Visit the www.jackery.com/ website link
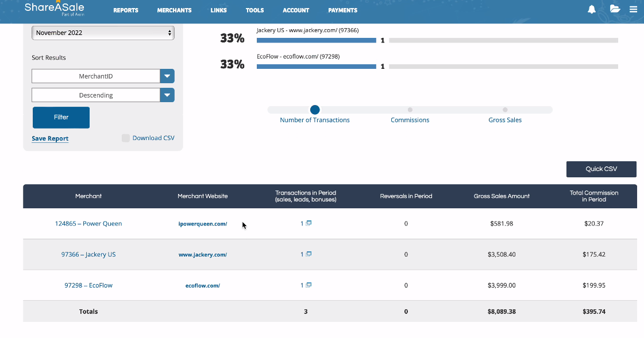The height and width of the screenshot is (338, 644). (x=202, y=255)
